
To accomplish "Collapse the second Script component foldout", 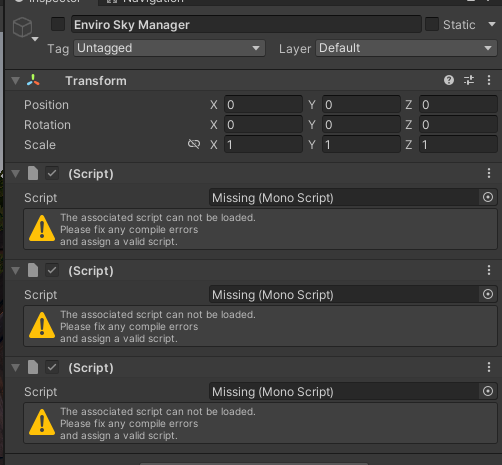I will click(15, 270).
